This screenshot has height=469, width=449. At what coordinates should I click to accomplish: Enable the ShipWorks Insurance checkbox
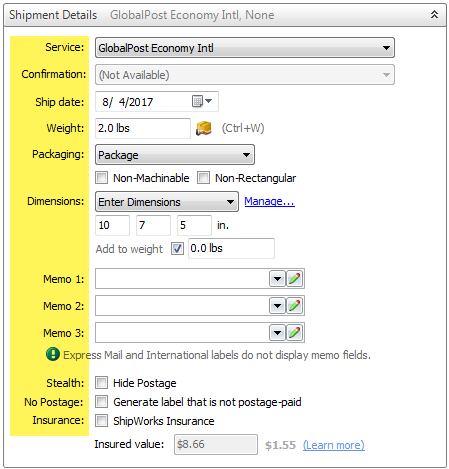(102, 421)
